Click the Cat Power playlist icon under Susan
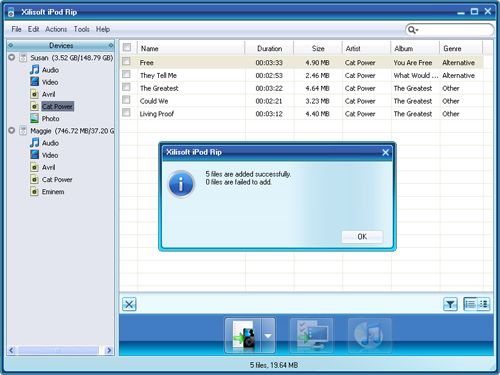This screenshot has width=500, height=375. 34,106
